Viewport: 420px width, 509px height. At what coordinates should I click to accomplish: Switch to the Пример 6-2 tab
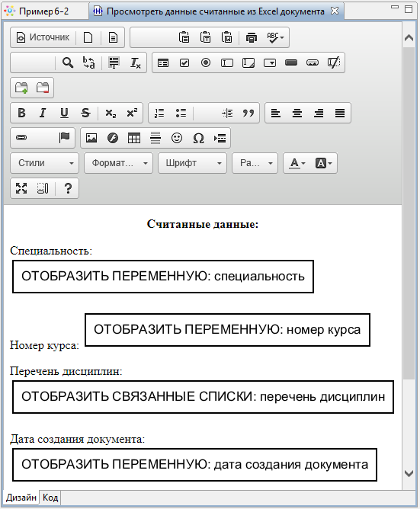pyautogui.click(x=37, y=11)
